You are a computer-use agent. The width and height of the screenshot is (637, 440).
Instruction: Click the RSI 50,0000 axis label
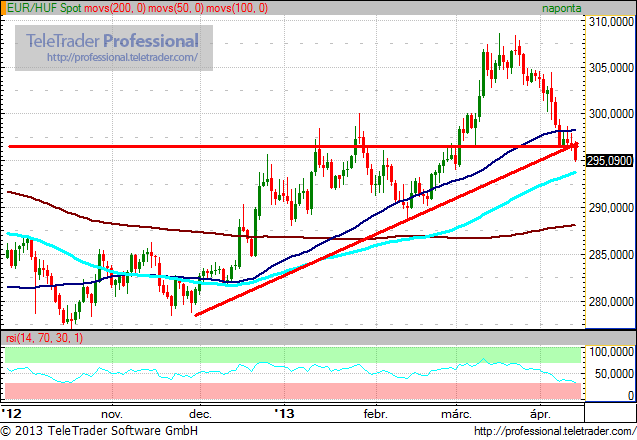click(x=614, y=373)
